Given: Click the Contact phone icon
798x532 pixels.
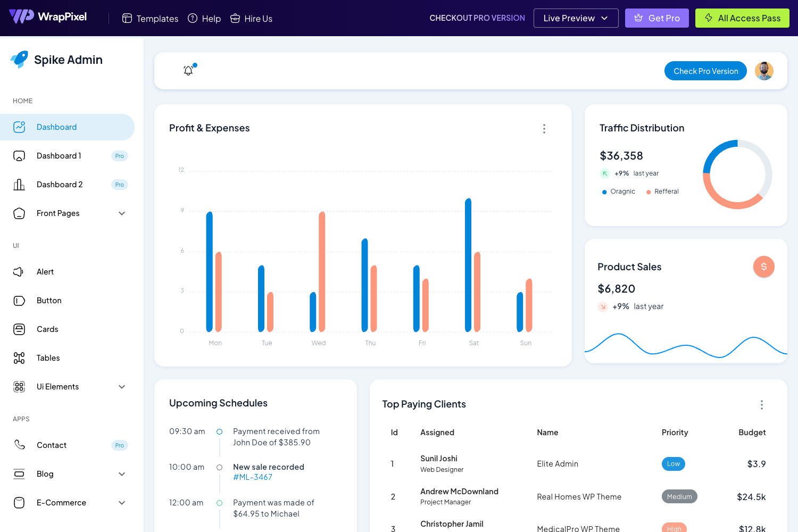Looking at the screenshot, I should pyautogui.click(x=19, y=445).
